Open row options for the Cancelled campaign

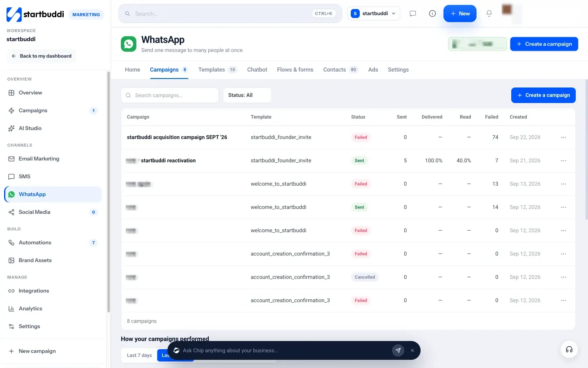point(563,277)
